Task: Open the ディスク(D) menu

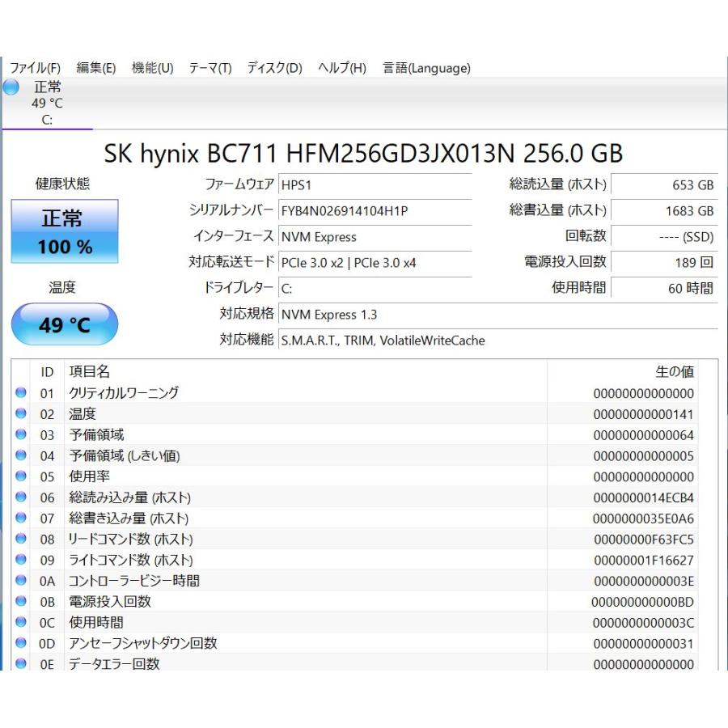Action: coord(275,68)
